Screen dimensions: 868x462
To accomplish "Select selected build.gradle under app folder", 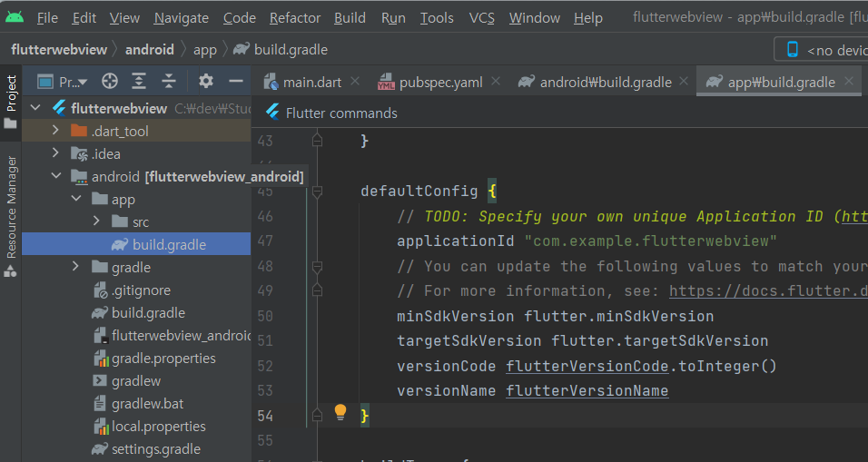I will pos(136,244).
